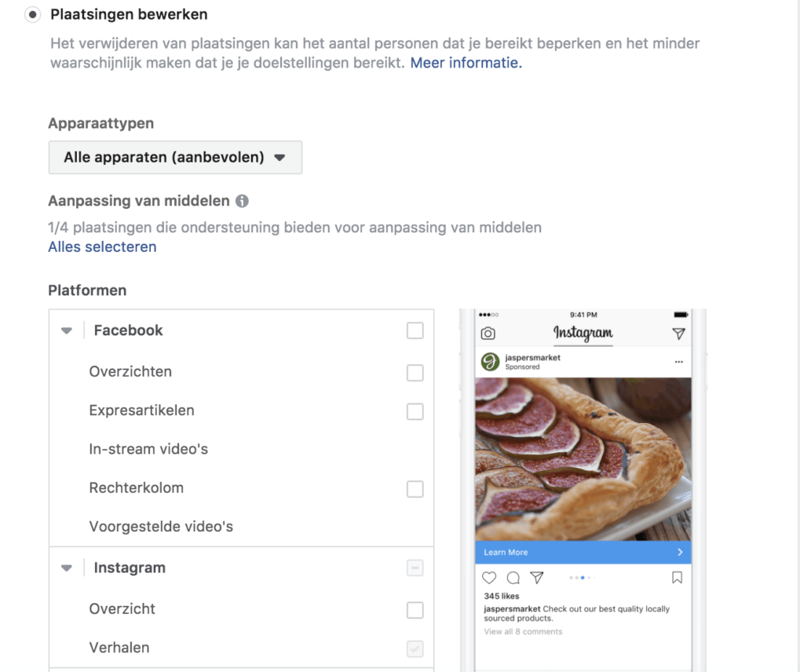Click info icon next to Aanpassing van middelen
800x672 pixels.
click(242, 201)
